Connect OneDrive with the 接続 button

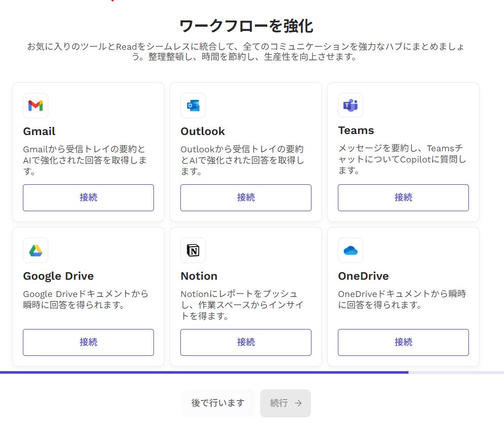coord(403,342)
